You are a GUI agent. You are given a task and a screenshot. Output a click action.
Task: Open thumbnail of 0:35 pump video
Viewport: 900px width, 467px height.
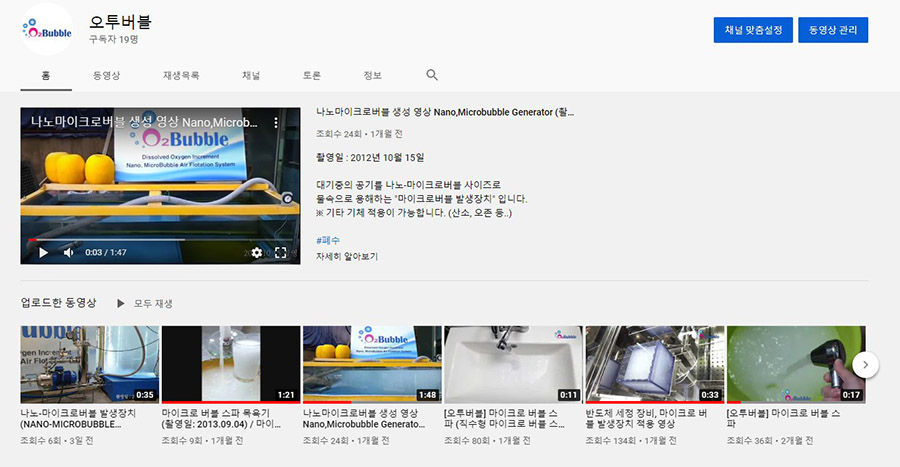[x=90, y=365]
